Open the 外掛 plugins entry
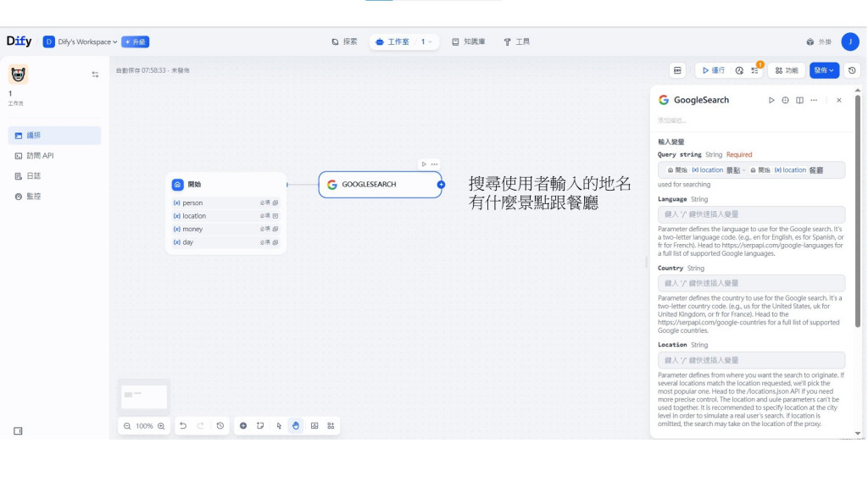868x488 pixels. click(819, 42)
